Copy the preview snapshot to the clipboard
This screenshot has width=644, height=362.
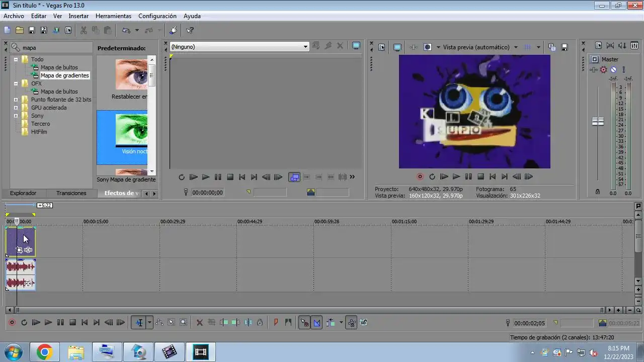552,47
